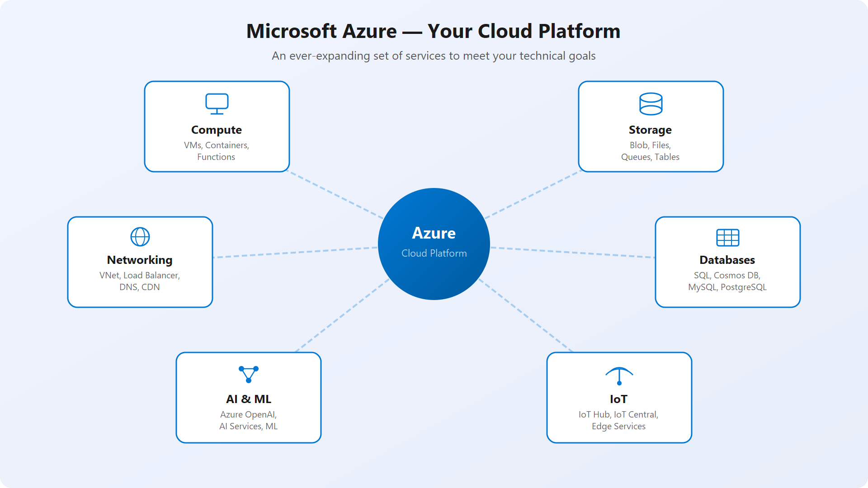Click the Azure OpenAI, AI Services link
Image resolution: width=868 pixels, height=488 pixels.
point(248,420)
